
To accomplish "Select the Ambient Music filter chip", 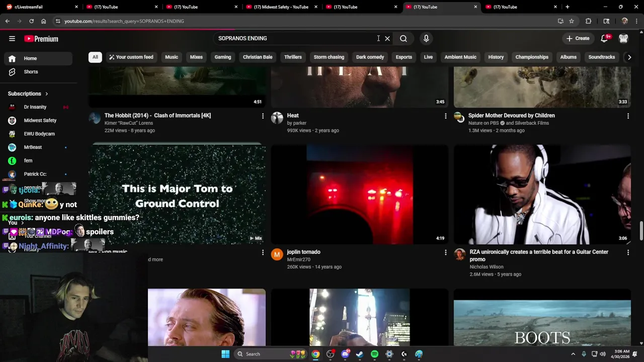I will click(460, 57).
